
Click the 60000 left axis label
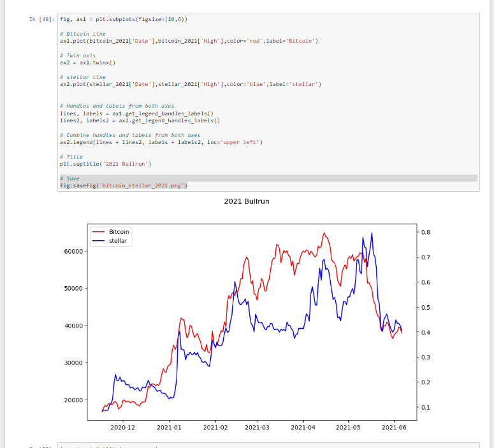[x=73, y=252]
